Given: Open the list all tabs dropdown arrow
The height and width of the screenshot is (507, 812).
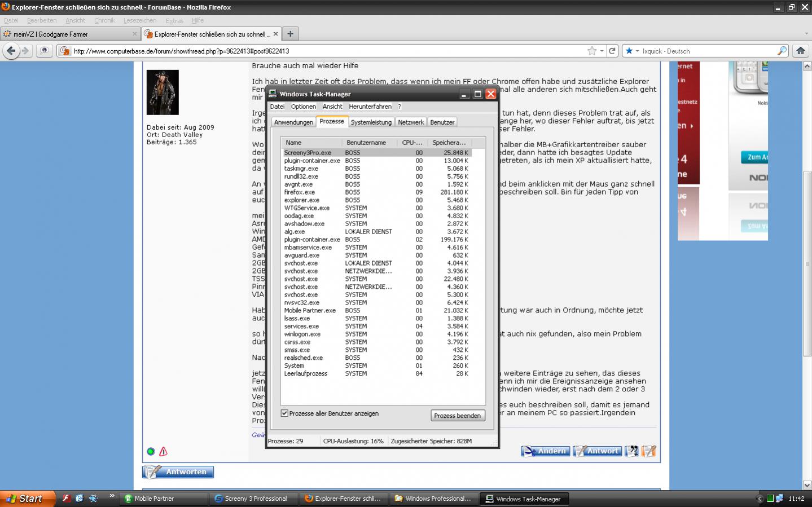Looking at the screenshot, I should pyautogui.click(x=806, y=34).
